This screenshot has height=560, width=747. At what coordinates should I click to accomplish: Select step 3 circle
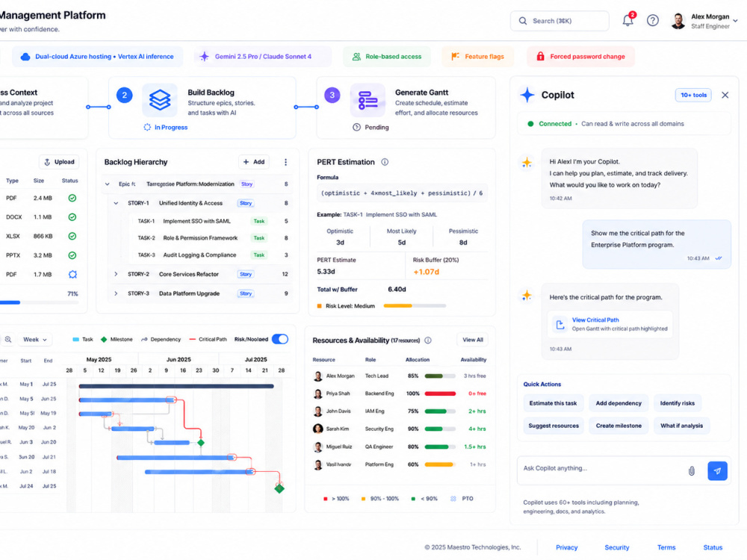[332, 96]
